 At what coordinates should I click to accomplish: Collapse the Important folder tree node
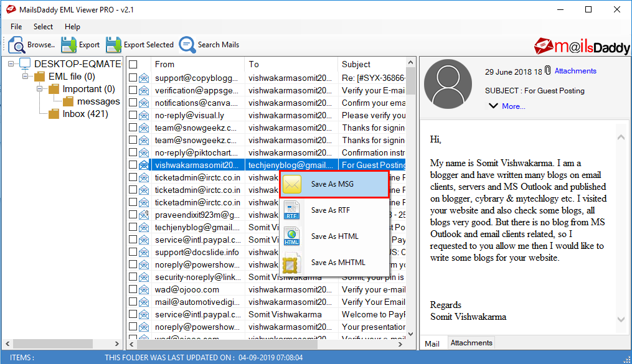coord(39,88)
